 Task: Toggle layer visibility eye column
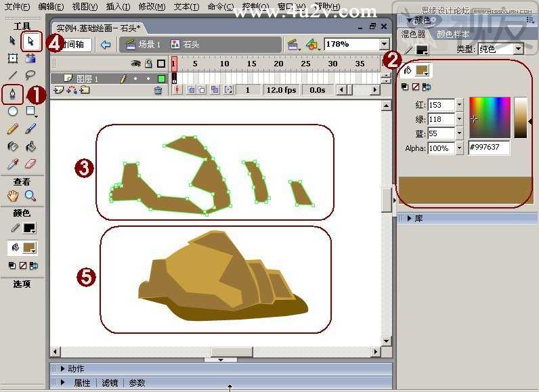(x=136, y=64)
